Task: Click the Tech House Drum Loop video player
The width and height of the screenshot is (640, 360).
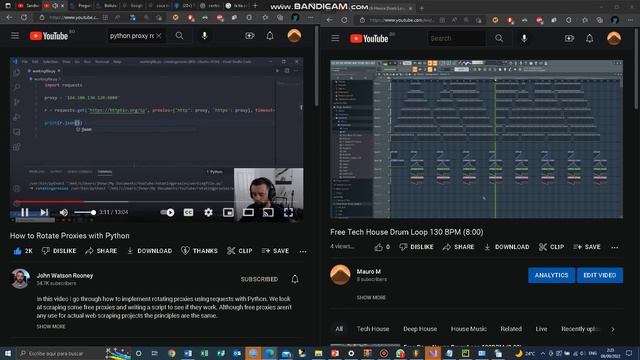Action: pos(476,139)
